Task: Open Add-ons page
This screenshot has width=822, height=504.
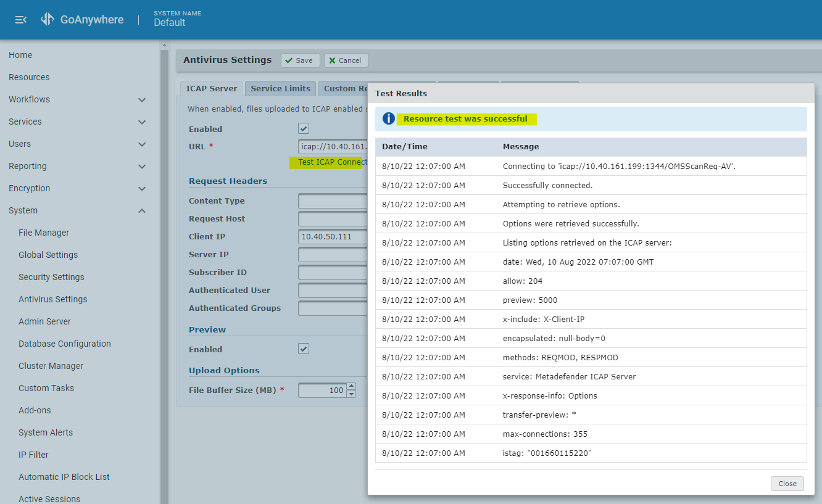Action: tap(35, 410)
